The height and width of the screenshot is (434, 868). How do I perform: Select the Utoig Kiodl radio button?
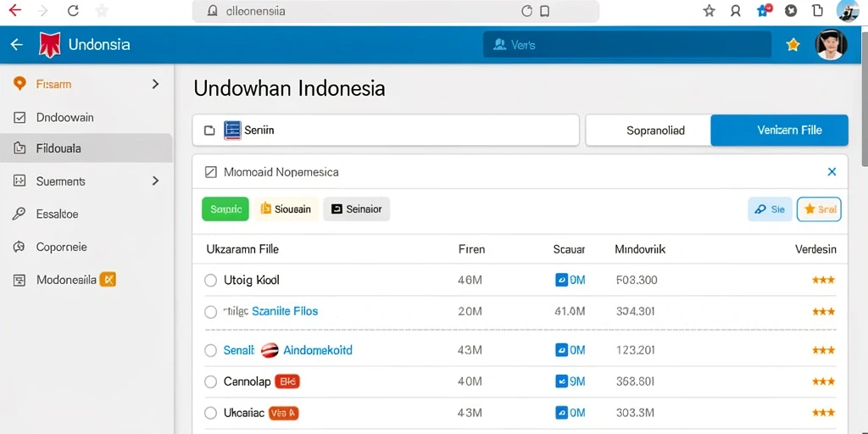tap(210, 280)
